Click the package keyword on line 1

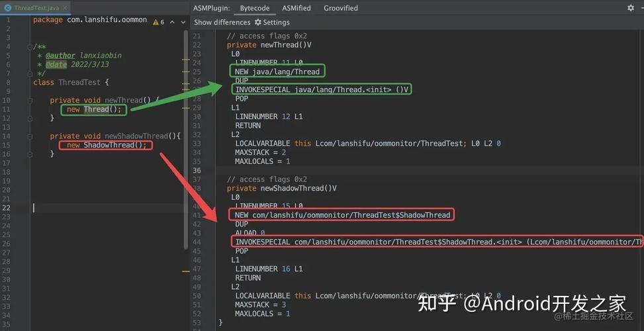pyautogui.click(x=48, y=20)
